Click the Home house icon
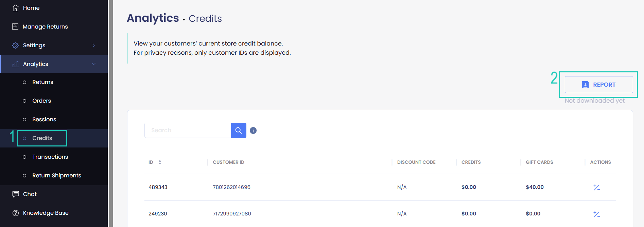Screen dimensions: 644x227 (x=16, y=8)
